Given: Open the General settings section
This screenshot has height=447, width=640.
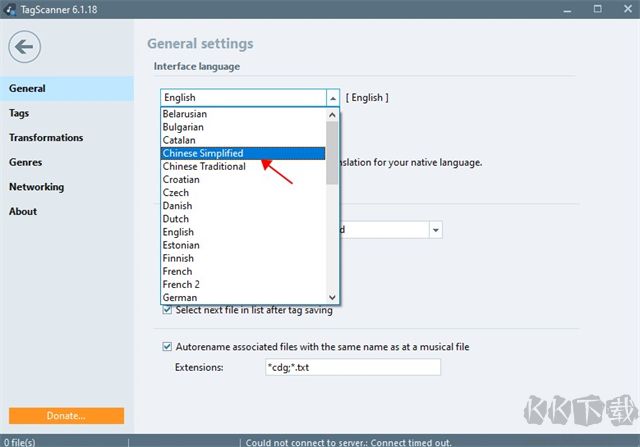Looking at the screenshot, I should 67,88.
